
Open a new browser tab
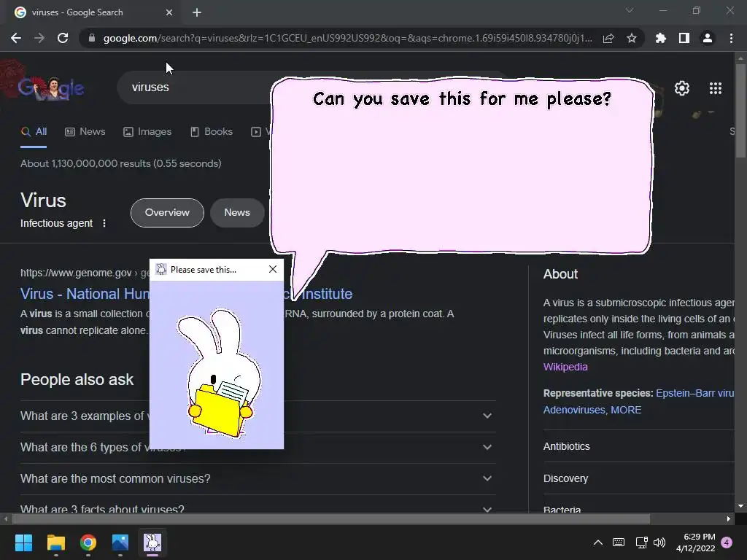(x=197, y=12)
